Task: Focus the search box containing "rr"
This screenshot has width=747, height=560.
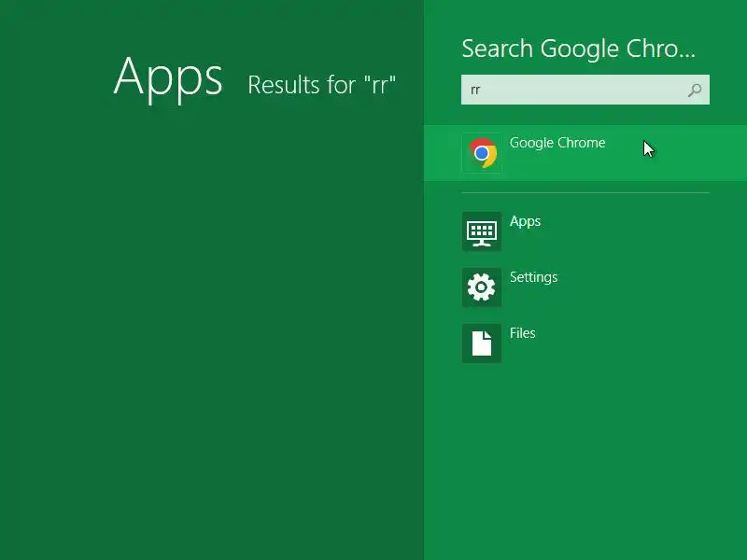Action: pyautogui.click(x=585, y=90)
